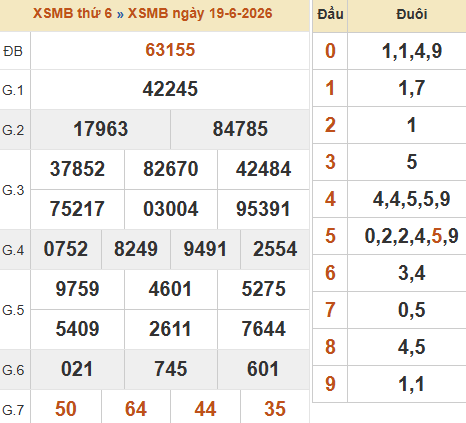The image size is (466, 423).
Task: Select the tail value 1 beside Đầu 2
Action: pos(412,125)
